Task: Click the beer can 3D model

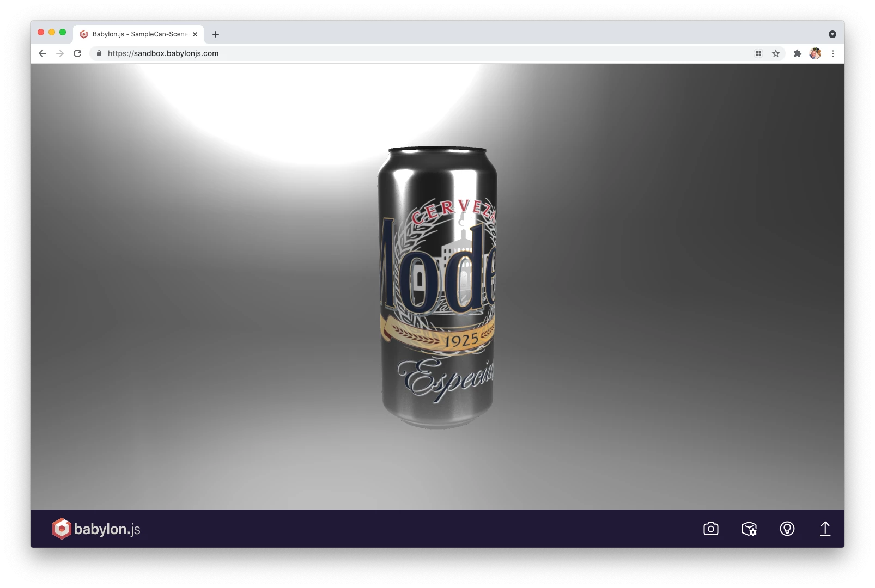Action: click(x=437, y=287)
